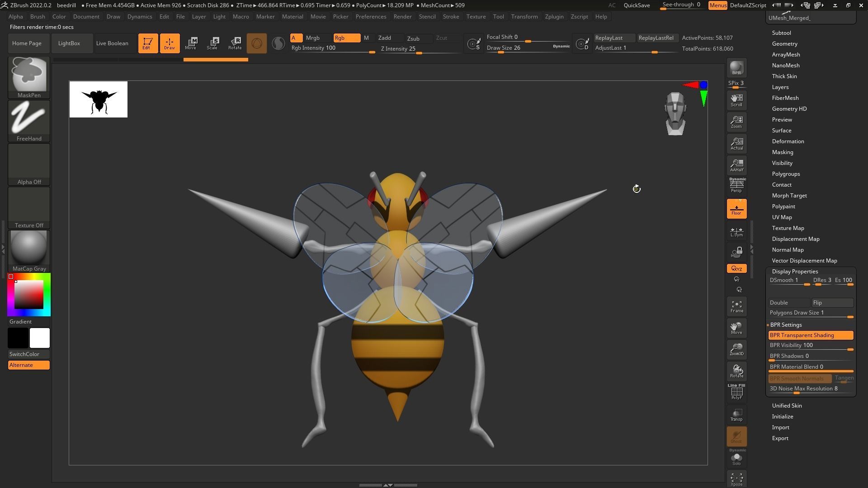Image resolution: width=868 pixels, height=488 pixels.
Task: Expand the Masking section
Action: (x=782, y=152)
